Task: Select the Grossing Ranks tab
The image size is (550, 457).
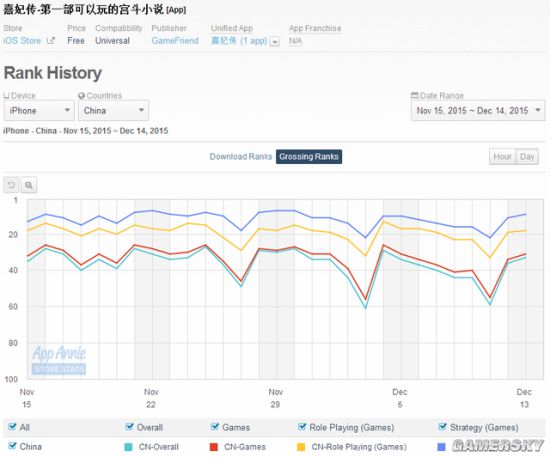Action: 309,156
